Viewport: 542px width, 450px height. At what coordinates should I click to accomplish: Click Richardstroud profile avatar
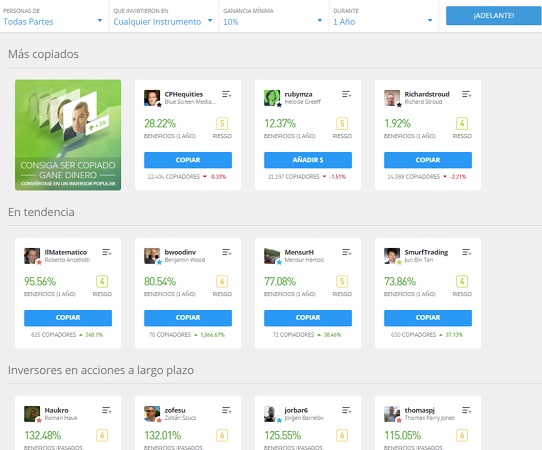pos(392,98)
